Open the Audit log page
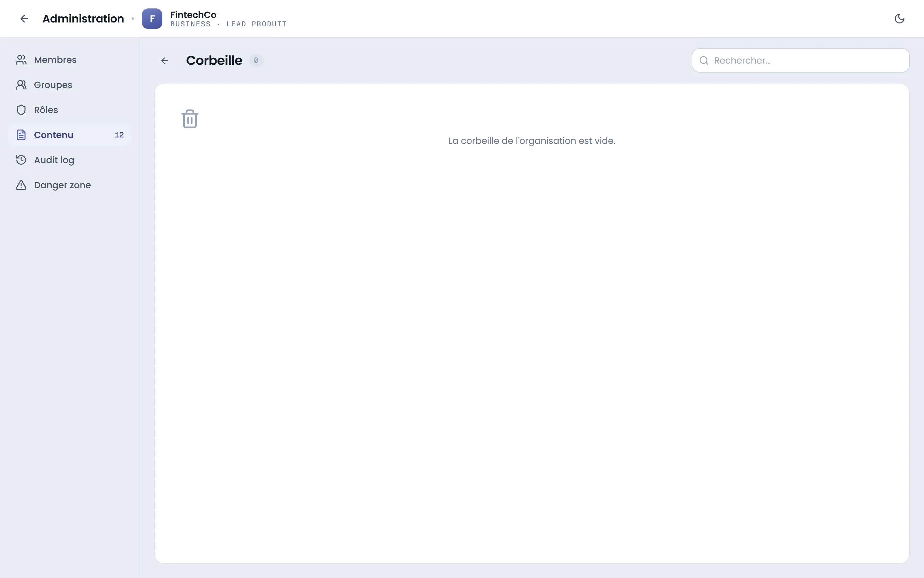The image size is (924, 578). [70, 160]
